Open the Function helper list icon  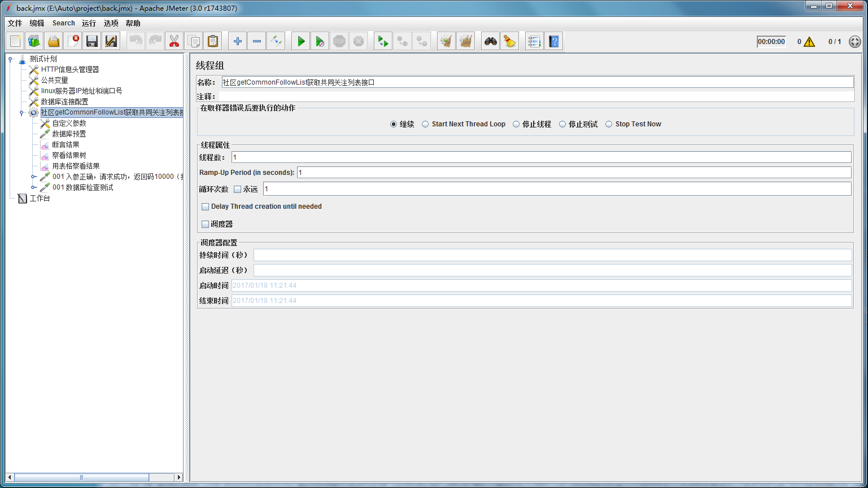[x=535, y=41]
